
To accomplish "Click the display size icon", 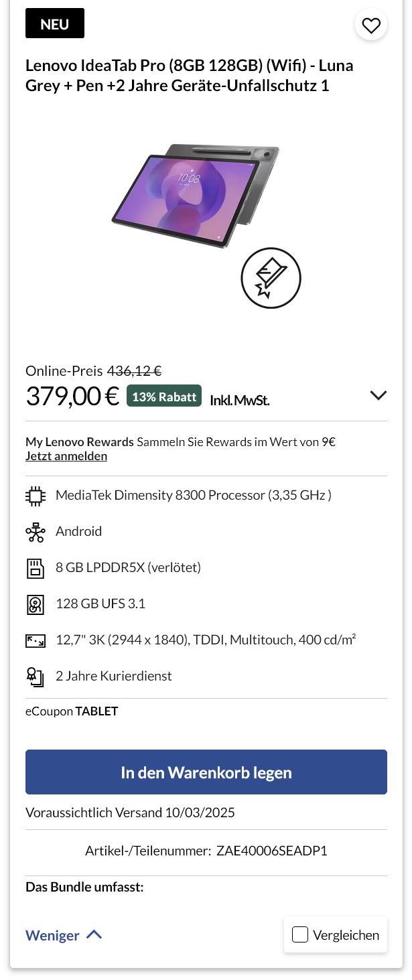I will [x=35, y=640].
